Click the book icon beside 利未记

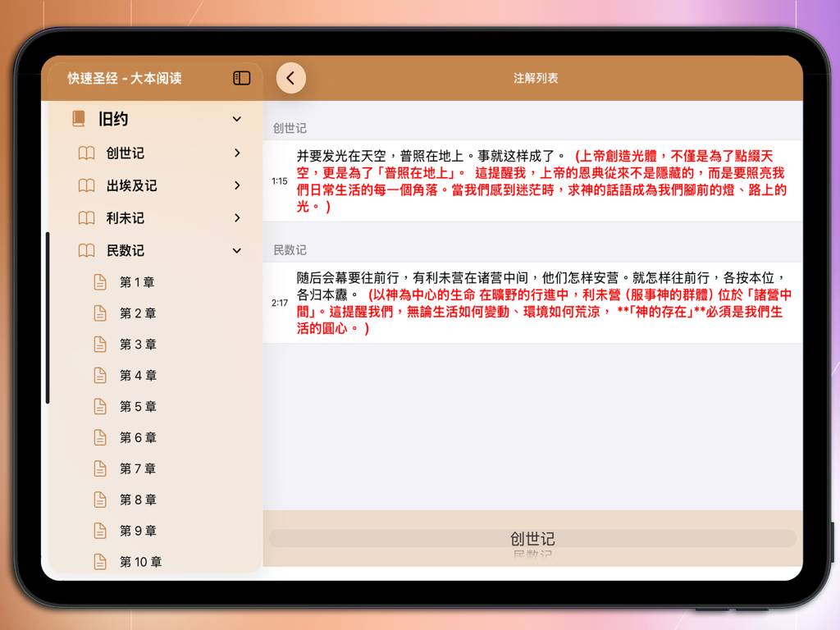pyautogui.click(x=86, y=218)
